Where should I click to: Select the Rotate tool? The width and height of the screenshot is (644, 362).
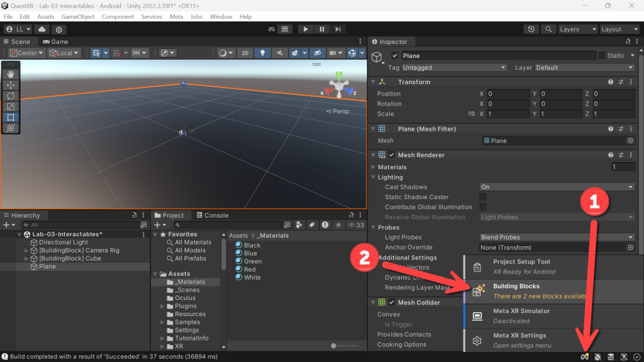point(11,96)
